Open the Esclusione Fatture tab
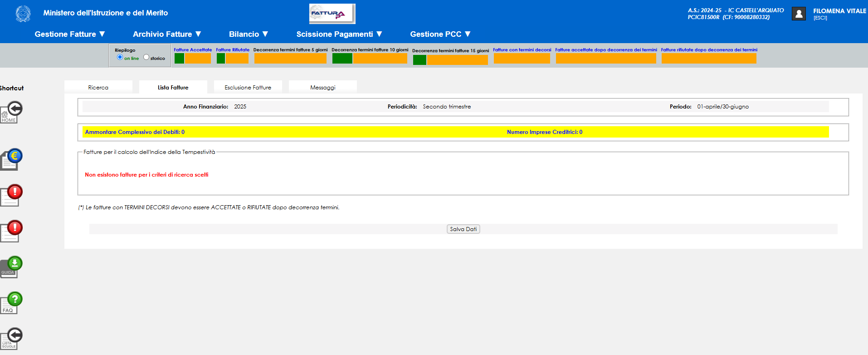 [248, 87]
